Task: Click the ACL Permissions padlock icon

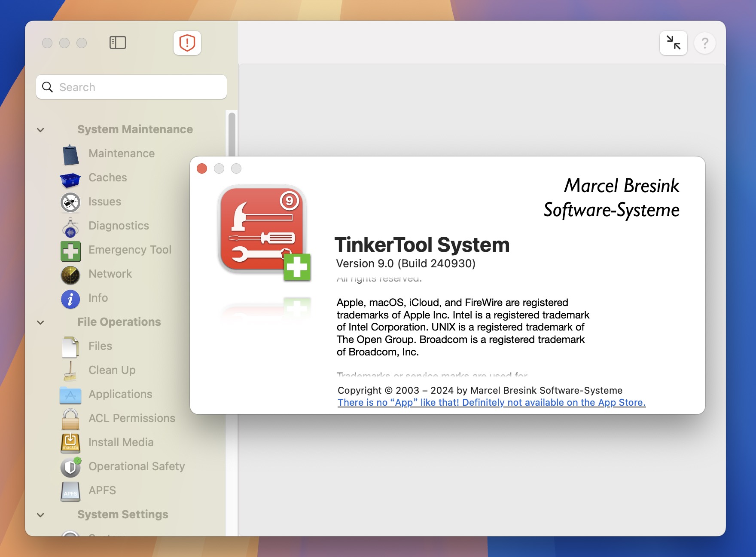Action: click(70, 419)
